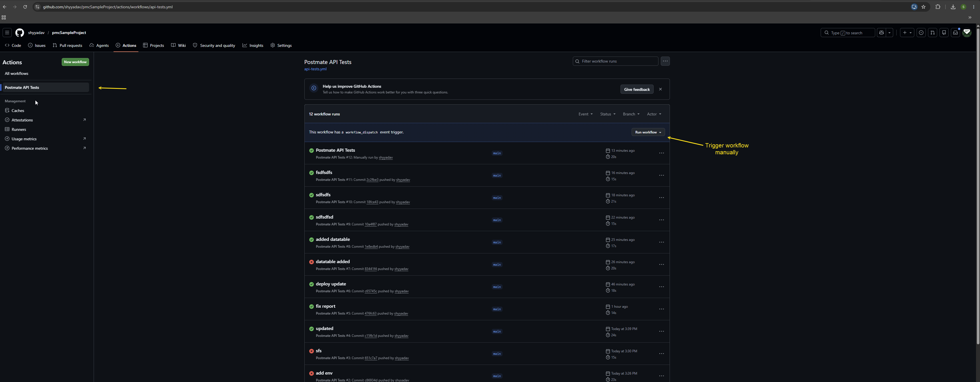
Task: Click the browser address bar URL
Action: click(108, 7)
